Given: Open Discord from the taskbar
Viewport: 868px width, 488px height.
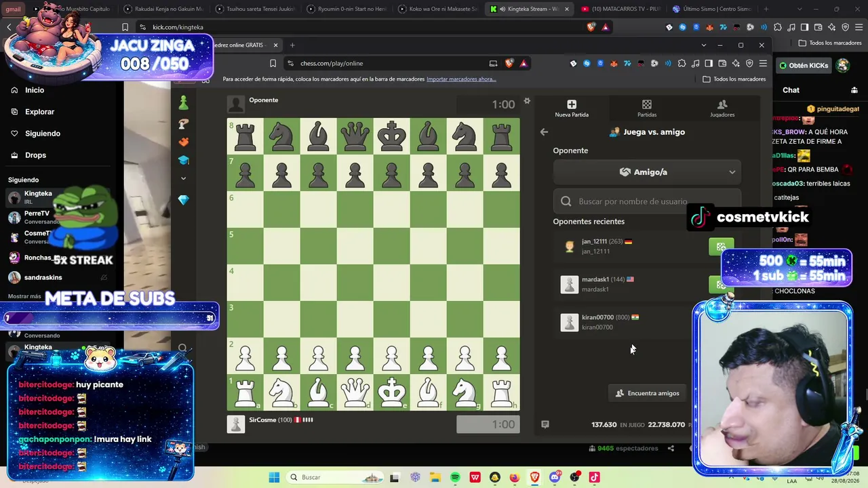Looking at the screenshot, I should [555, 477].
